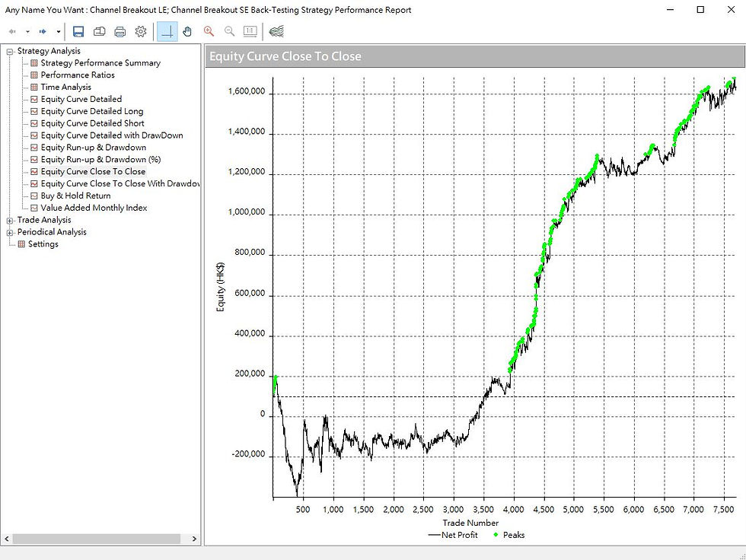Open the Back history dropdown arrow
Image resolution: width=746 pixels, height=560 pixels.
pyautogui.click(x=27, y=32)
